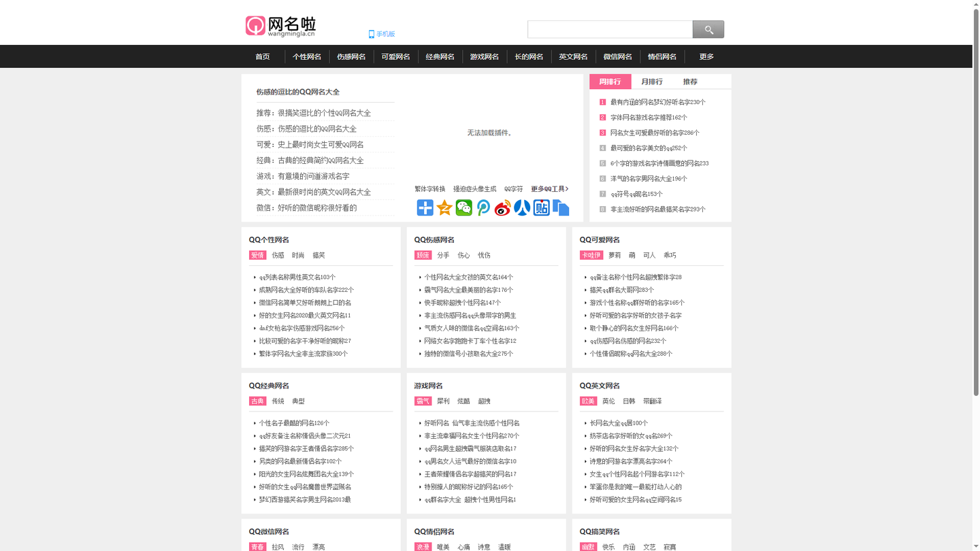This screenshot has height=551, width=980.
Task: Open the 情侣网名 nav item
Action: click(x=662, y=56)
